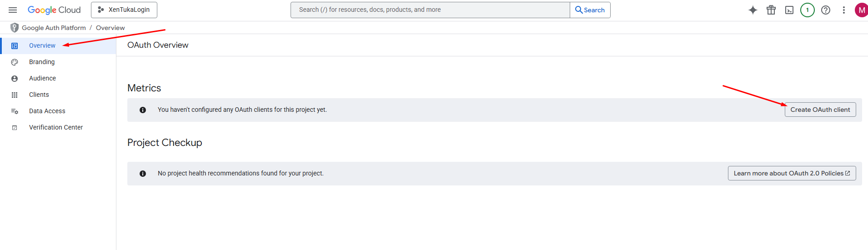Click the Project Checkup section heading
The width and height of the screenshot is (868, 250).
pos(165,143)
